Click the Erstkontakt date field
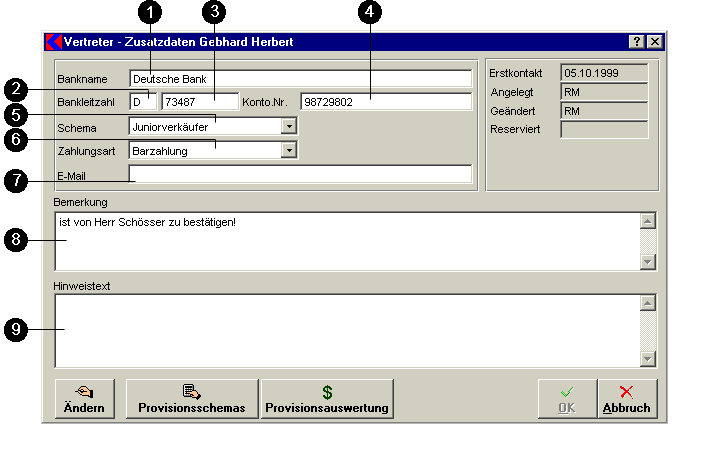The image size is (709, 454). pyautogui.click(x=603, y=73)
